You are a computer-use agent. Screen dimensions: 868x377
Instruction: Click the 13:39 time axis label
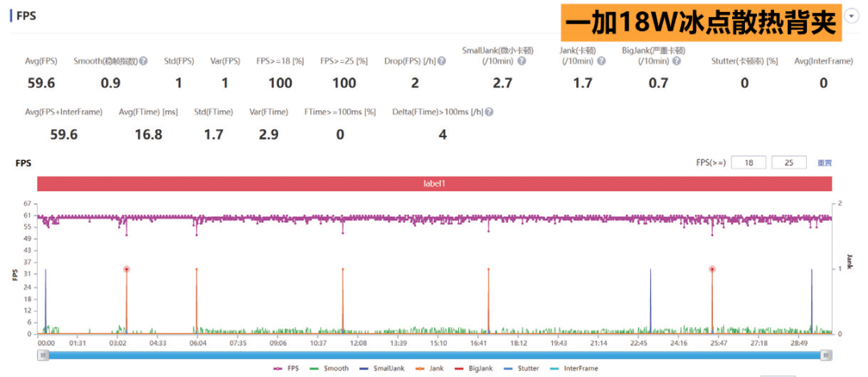click(398, 343)
